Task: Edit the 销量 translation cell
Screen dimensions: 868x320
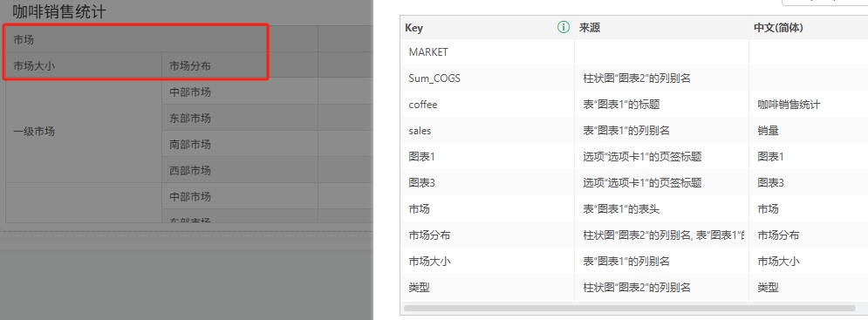Action: point(808,131)
